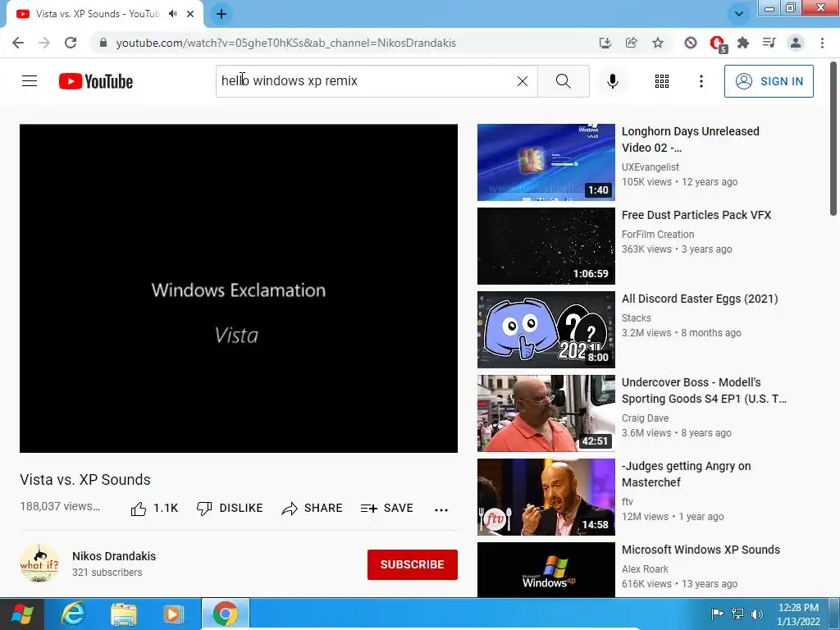Install app via address bar icon
Screen dimensions: 840x630
(x=605, y=43)
